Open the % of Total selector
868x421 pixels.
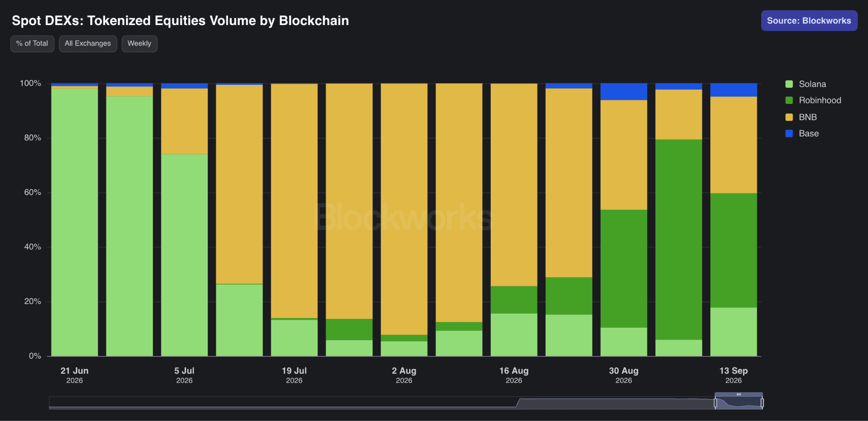[x=32, y=44]
